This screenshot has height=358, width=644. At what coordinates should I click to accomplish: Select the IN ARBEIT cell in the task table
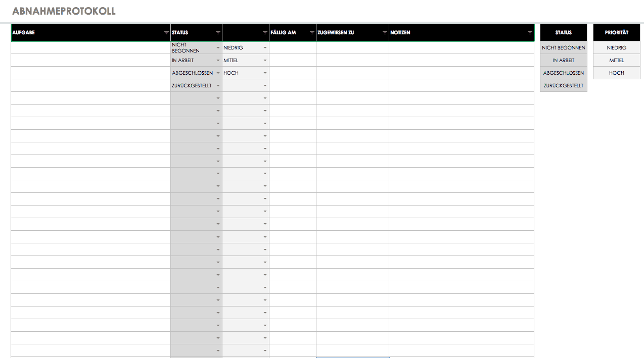click(x=197, y=61)
